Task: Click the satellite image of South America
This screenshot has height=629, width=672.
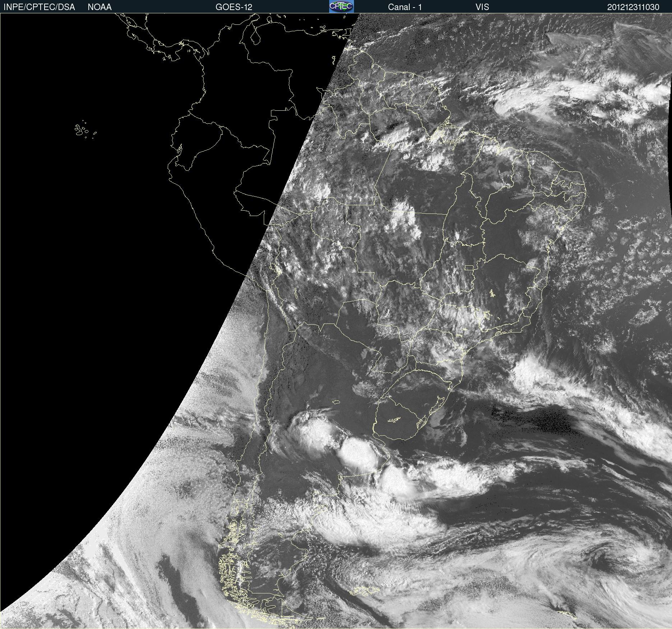Action: pos(336,321)
